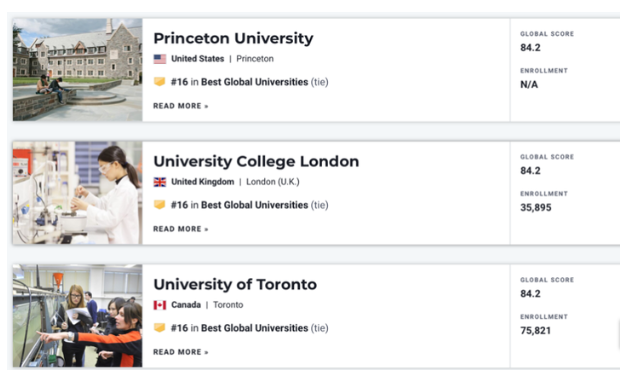
Task: Click Princeton's 84.2 global score value
Action: 530,48
